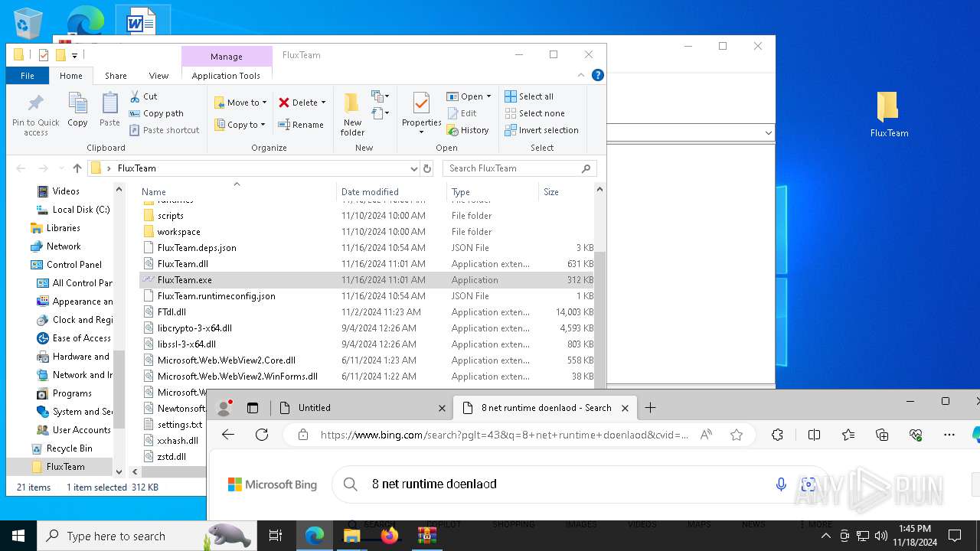The width and height of the screenshot is (980, 551).
Task: Open the Properties ribbon button
Action: (422, 115)
